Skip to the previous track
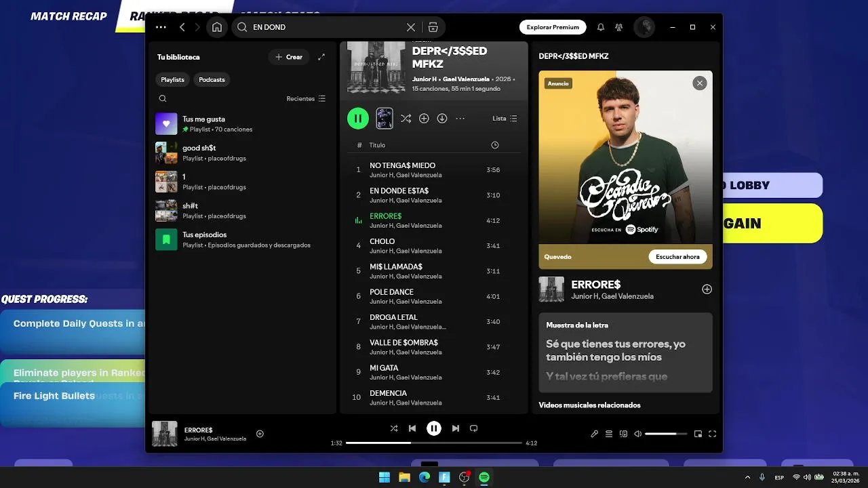Screen dimensions: 868x488 point(412,428)
